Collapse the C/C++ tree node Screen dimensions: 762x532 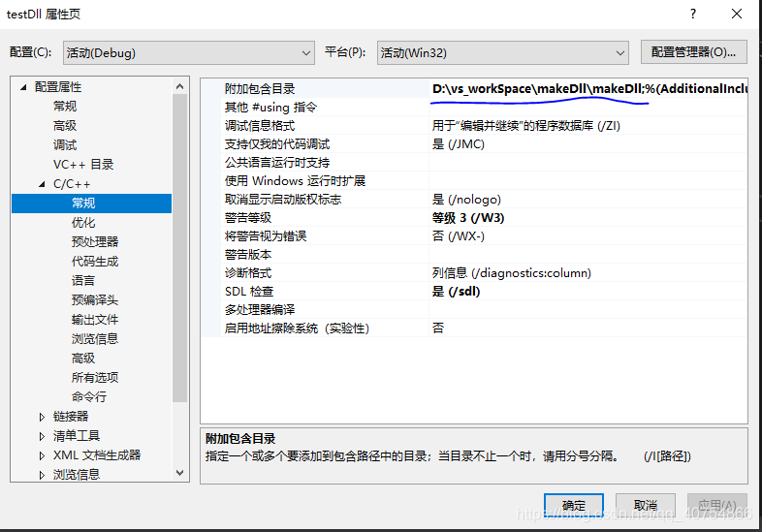[x=42, y=184]
